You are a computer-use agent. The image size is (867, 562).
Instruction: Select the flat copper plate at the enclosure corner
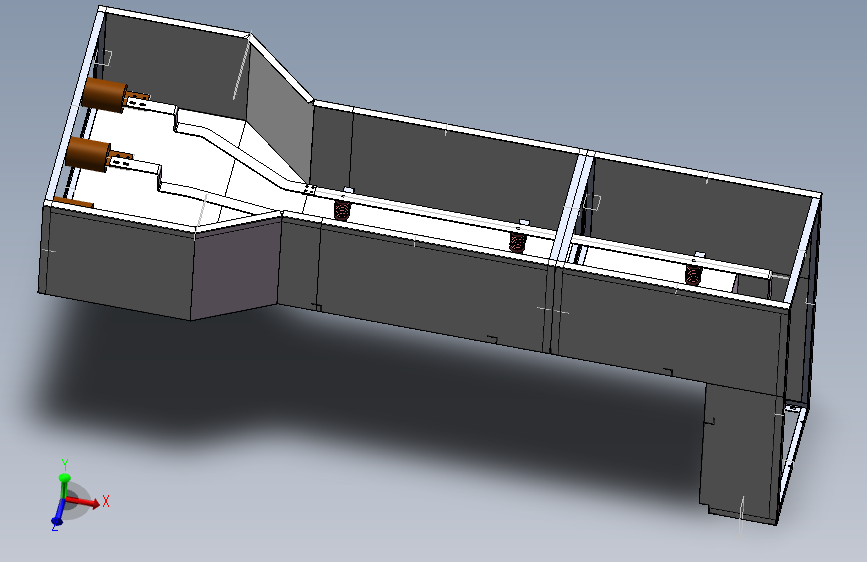coord(73,202)
